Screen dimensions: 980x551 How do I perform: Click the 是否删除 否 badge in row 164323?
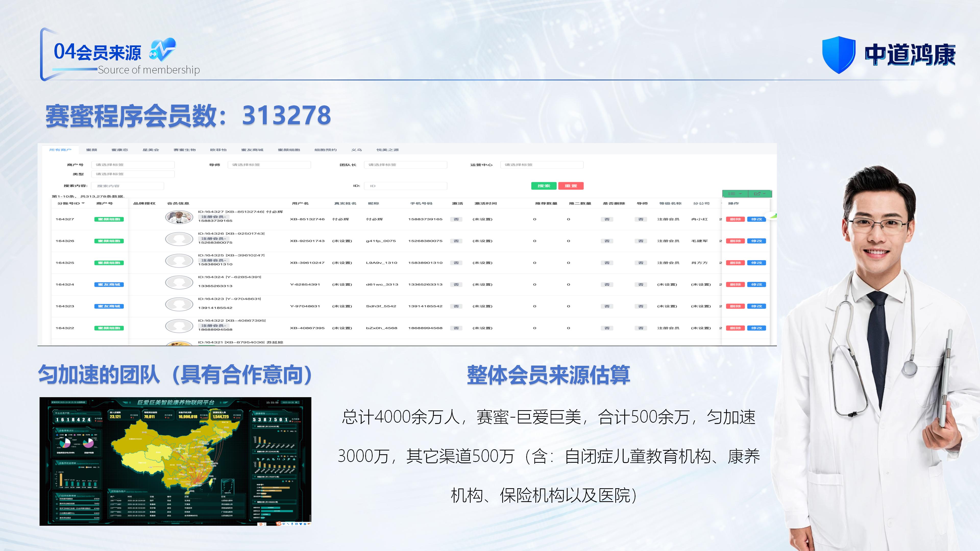point(607,306)
